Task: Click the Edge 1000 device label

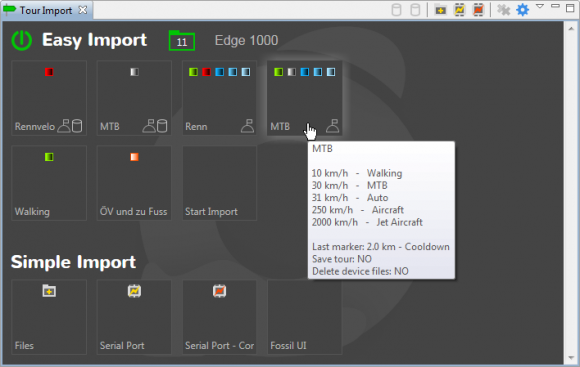Action: pyautogui.click(x=246, y=40)
